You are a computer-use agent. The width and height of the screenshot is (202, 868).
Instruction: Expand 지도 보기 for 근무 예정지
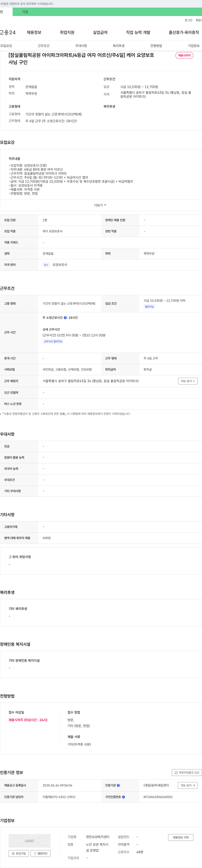coord(188,381)
